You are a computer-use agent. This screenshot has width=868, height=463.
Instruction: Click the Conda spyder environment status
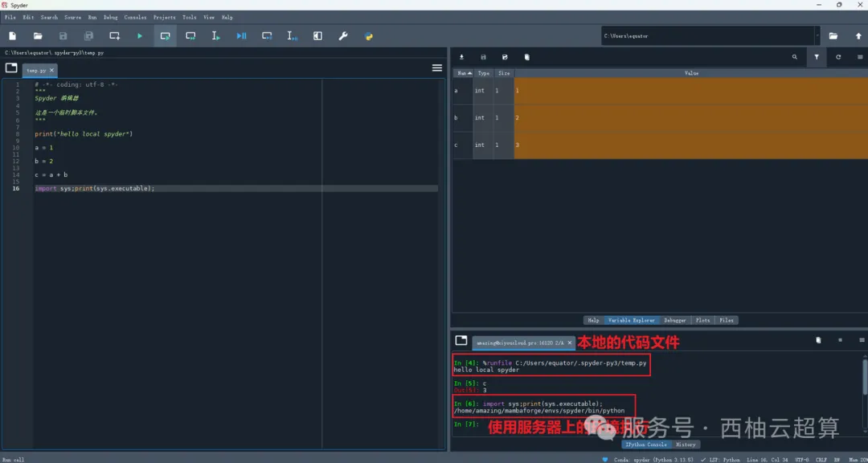tap(648, 459)
